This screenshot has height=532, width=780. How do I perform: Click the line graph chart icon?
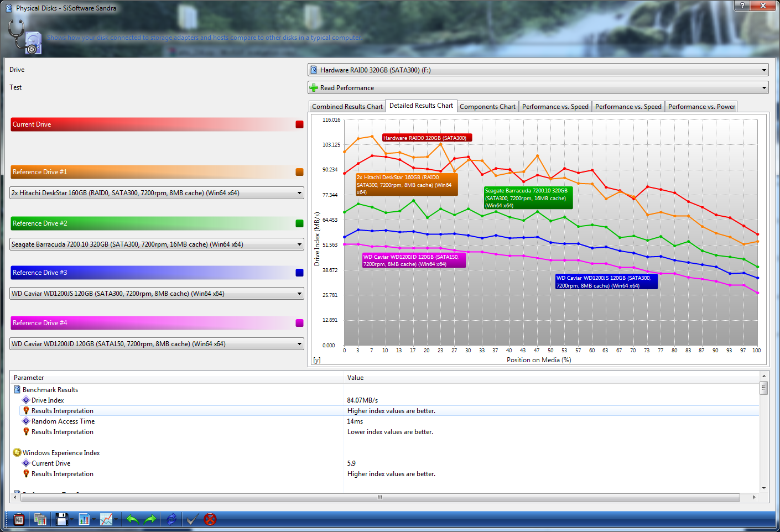[106, 519]
